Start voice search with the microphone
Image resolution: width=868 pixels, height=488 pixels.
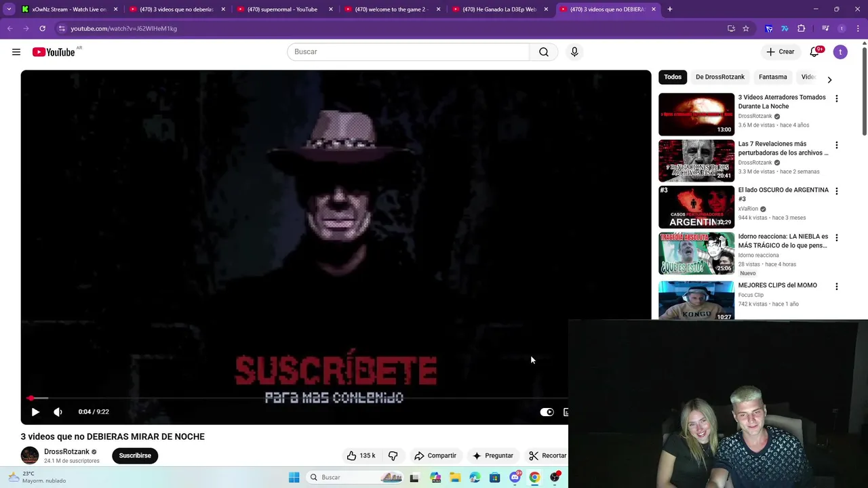574,52
